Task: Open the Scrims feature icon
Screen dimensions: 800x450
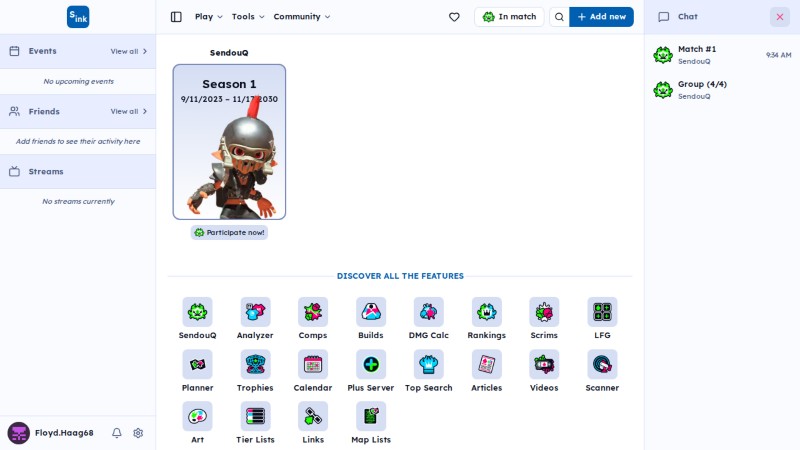Action: (x=544, y=312)
